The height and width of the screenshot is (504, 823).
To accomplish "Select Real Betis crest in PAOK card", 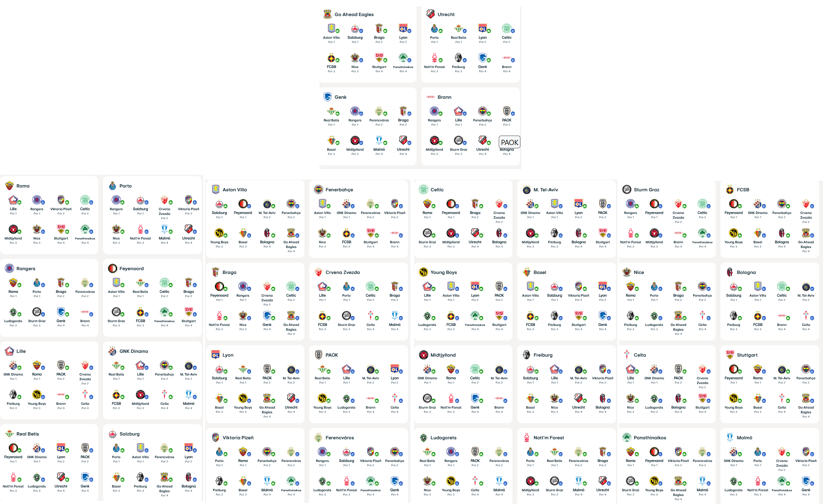I will (321, 369).
